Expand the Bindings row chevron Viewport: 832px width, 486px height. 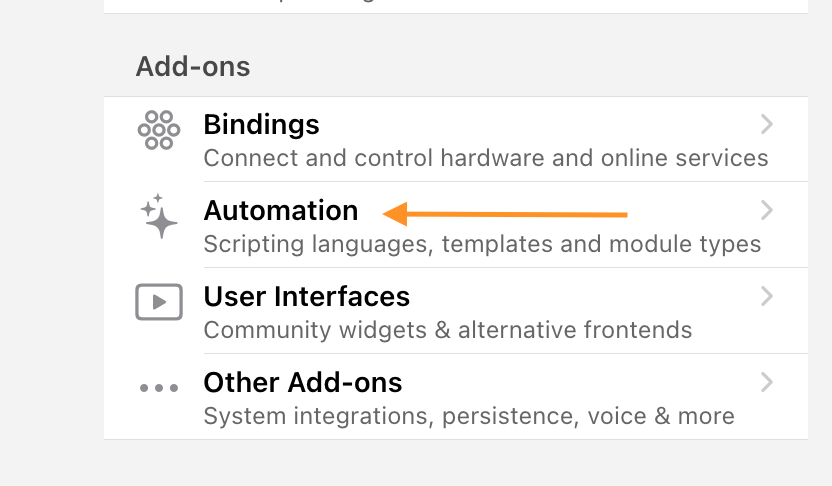tap(766, 124)
